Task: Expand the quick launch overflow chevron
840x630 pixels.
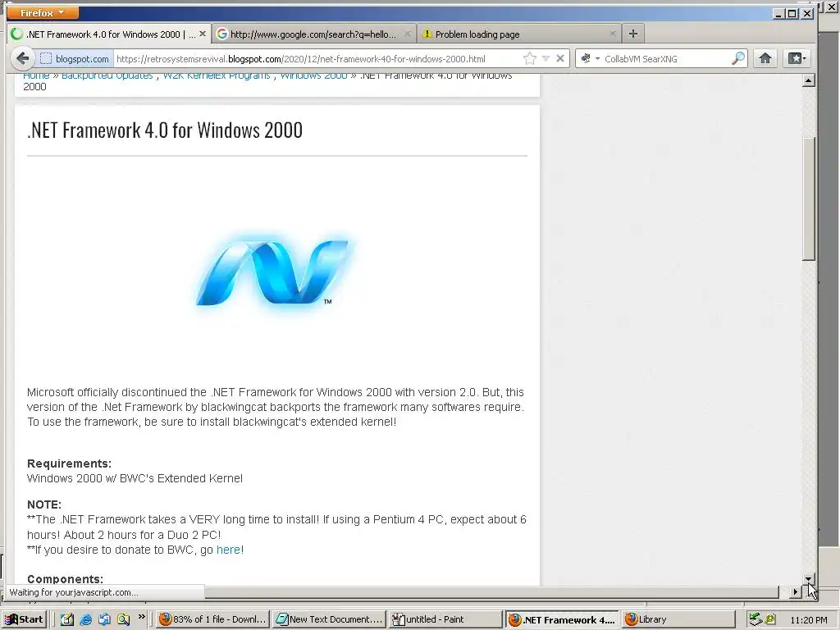Action: (x=141, y=617)
